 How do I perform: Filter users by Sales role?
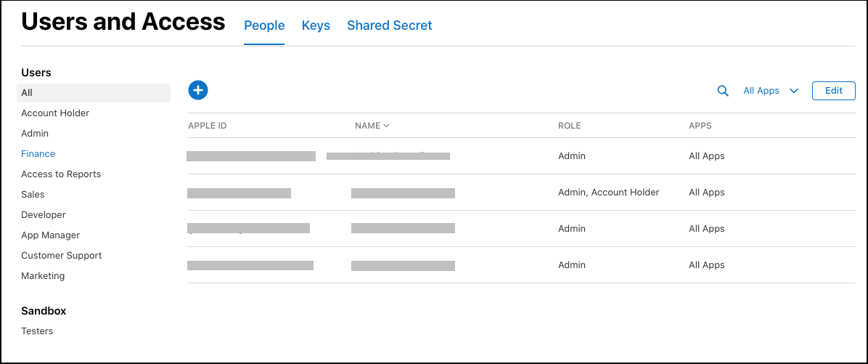(x=33, y=195)
